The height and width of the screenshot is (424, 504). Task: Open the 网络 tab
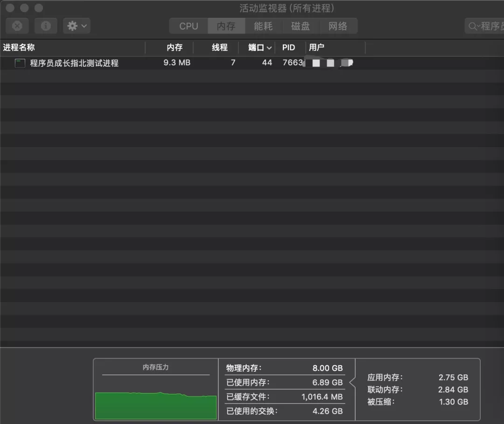click(x=338, y=26)
